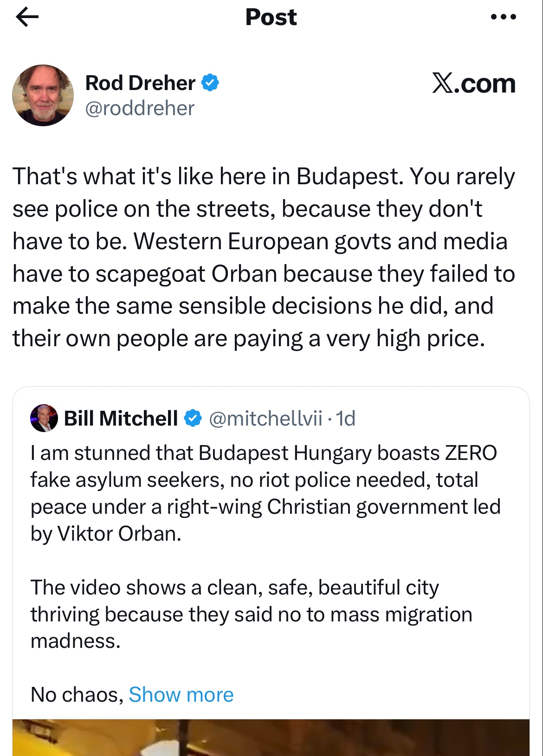Click Rod Dreher's blue verified badge
The height and width of the screenshot is (756, 543).
pos(210,83)
